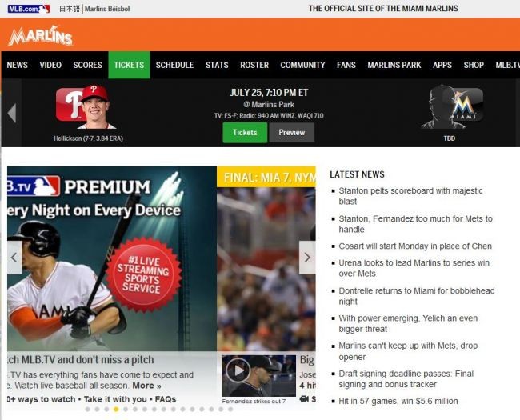Select the first carousel pagination dot
Image resolution: width=520 pixels, height=420 pixels.
click(87, 410)
